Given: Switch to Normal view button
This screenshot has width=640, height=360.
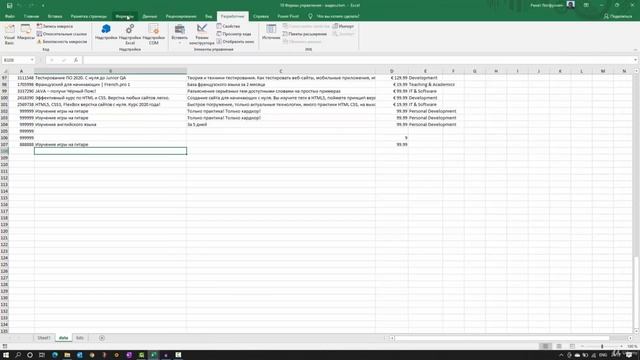Looking at the screenshot, I should point(545,346).
